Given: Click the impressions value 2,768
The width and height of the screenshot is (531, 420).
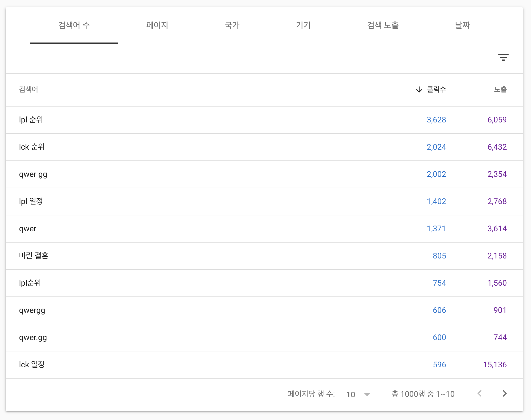Looking at the screenshot, I should (x=497, y=201).
